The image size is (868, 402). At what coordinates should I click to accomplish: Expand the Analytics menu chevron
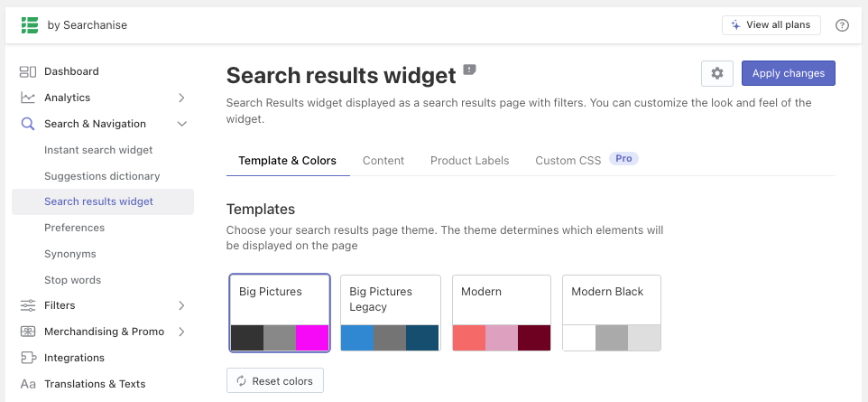[181, 98]
